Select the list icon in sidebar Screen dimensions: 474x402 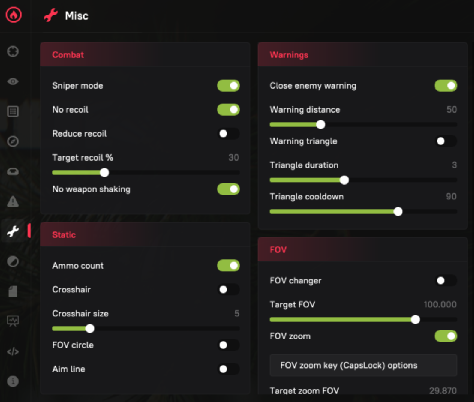[x=13, y=111]
